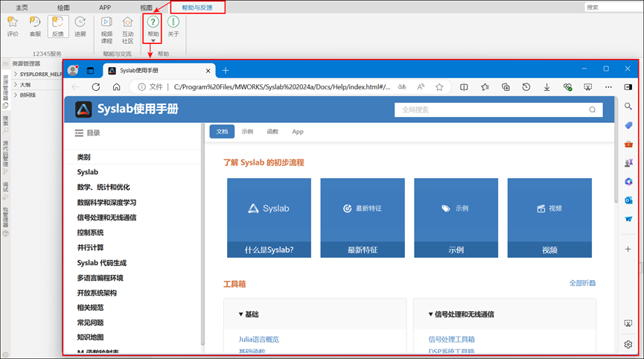The image size is (644, 359).
Task: Select the 帮助与反馈 ribbon tab
Action: (x=197, y=7)
